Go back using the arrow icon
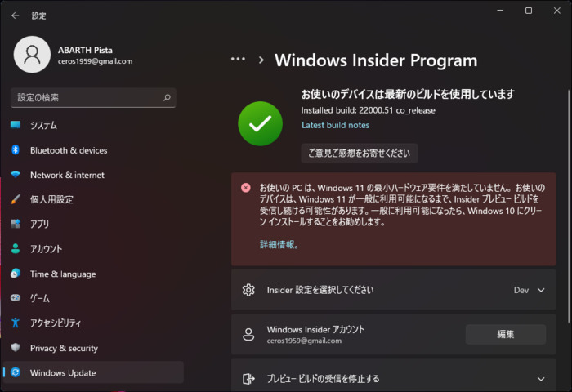Screen dimensions: 572x392 point(15,16)
